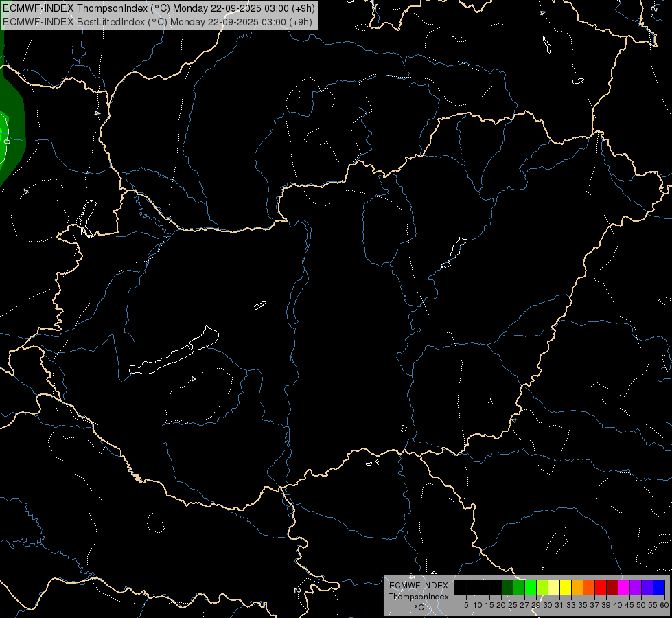
Task: Click the °C unit label in legend
Action: pos(418,608)
